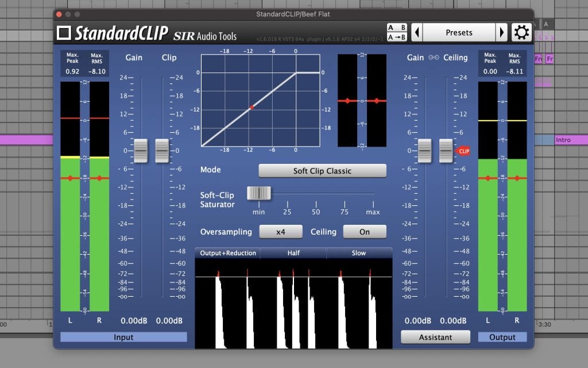Screen dimensions: 588x368
Task: Select the Output+Reduction display tab
Action: point(228,253)
